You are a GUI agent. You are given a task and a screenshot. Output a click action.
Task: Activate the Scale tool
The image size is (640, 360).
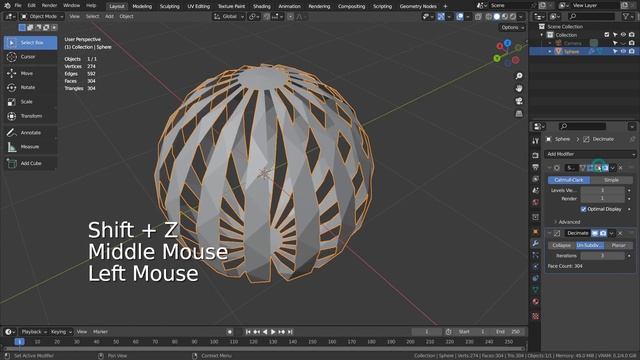(x=31, y=102)
